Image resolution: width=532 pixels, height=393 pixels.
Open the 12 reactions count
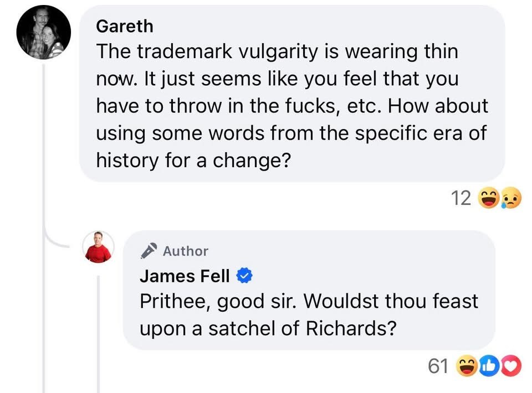click(x=460, y=198)
